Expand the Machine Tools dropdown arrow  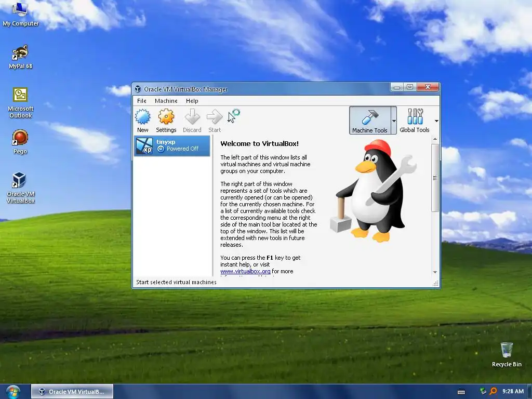click(394, 121)
